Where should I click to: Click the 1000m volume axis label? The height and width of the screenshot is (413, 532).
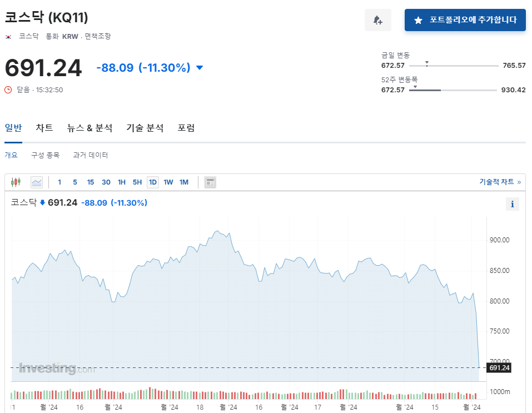click(x=500, y=392)
